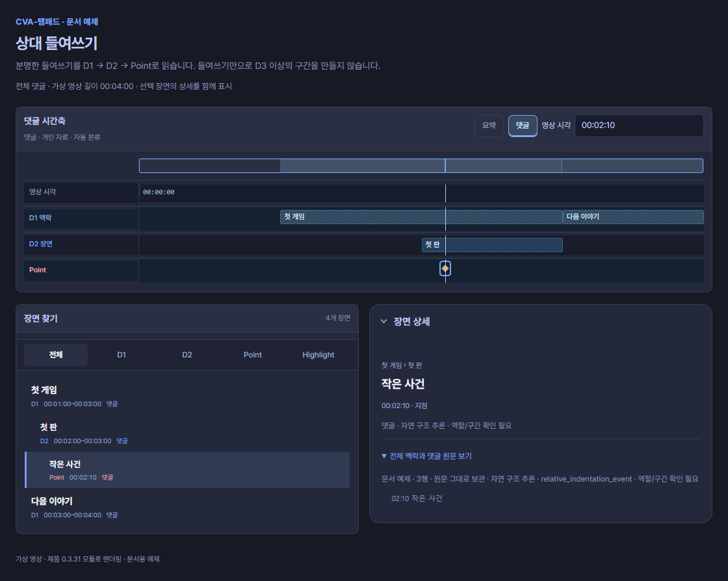728x581 pixels.
Task: Collapse the 장면 상세 panel chevron
Action: point(383,321)
